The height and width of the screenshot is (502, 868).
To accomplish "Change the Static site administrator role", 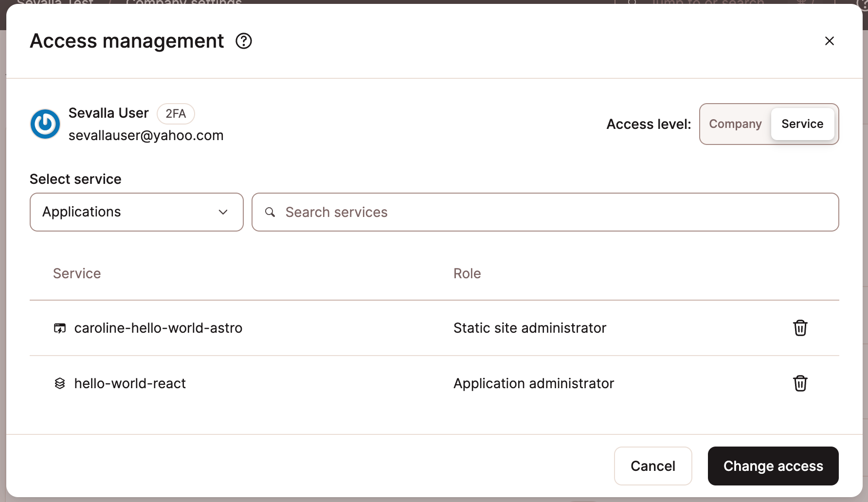I will click(529, 328).
